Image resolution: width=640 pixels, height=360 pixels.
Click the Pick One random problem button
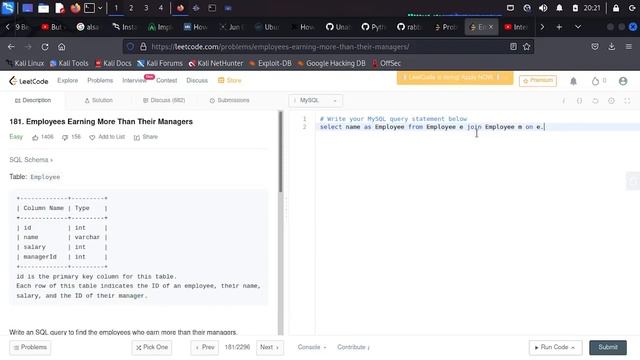(x=152, y=347)
